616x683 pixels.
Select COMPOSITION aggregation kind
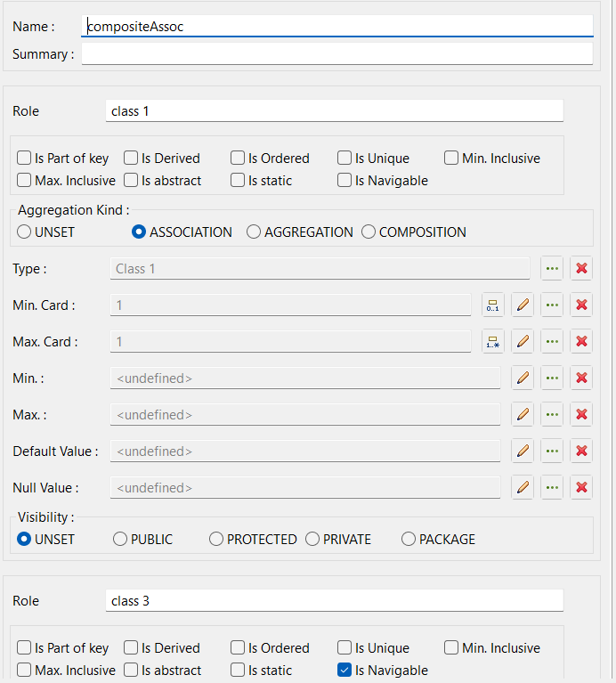coord(369,232)
